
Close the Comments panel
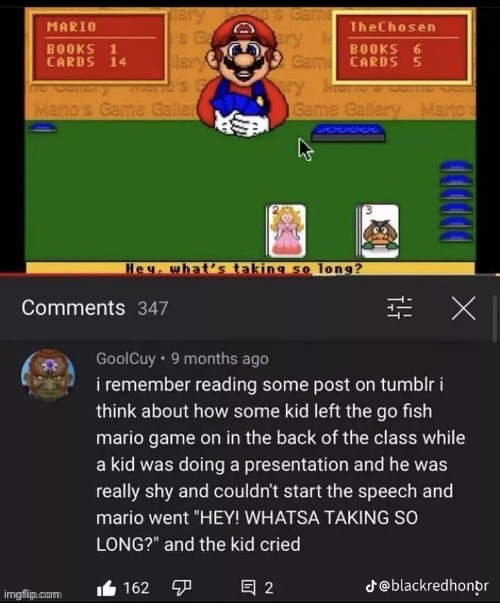click(x=463, y=308)
